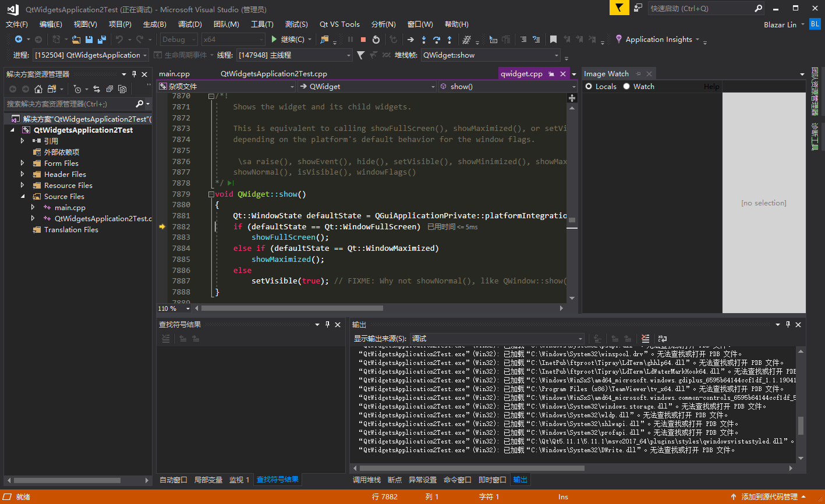Screen dimensions: 825x504
Task: Click Collapse All icon in Solution Explorer
Action: pyautogui.click(x=109, y=89)
